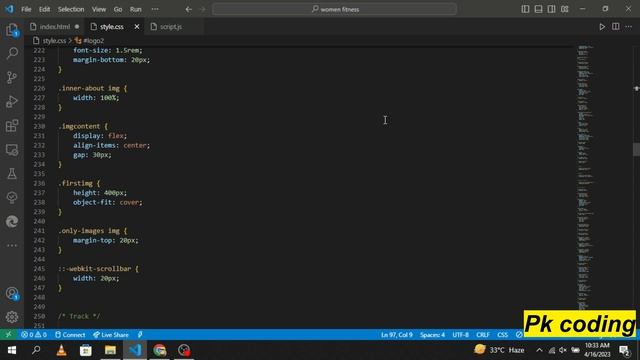Open the Run menu
Viewport: 640px width, 360px height.
(x=136, y=9)
